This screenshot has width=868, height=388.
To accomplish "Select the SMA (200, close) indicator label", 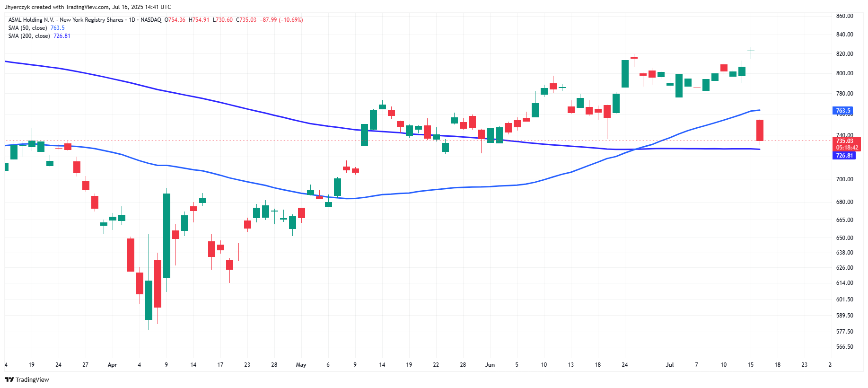I will [29, 36].
